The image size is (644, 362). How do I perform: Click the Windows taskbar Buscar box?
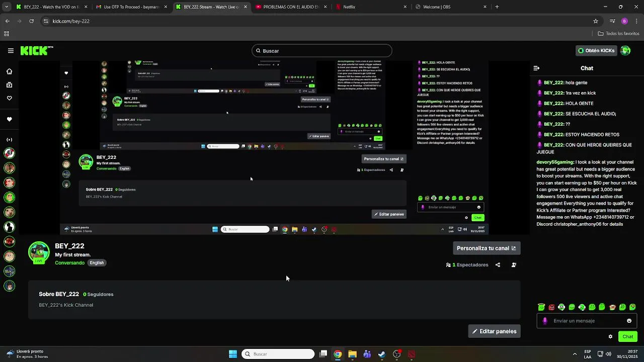(x=278, y=354)
